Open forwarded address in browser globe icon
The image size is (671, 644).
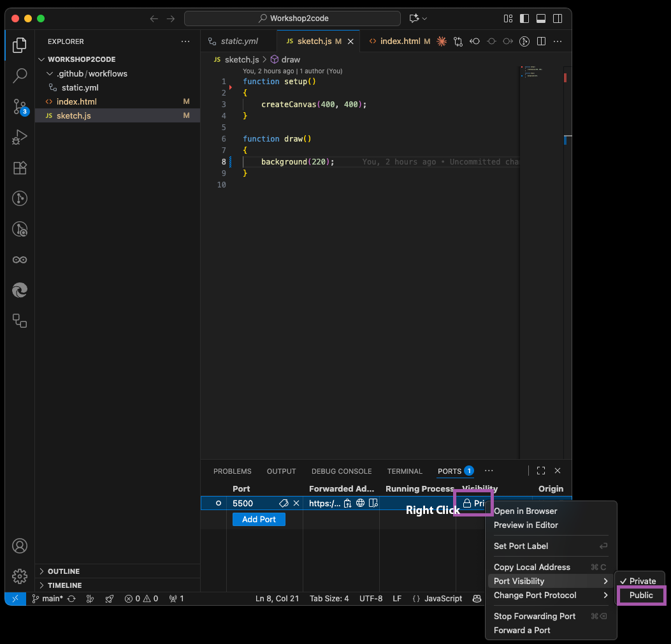click(360, 503)
